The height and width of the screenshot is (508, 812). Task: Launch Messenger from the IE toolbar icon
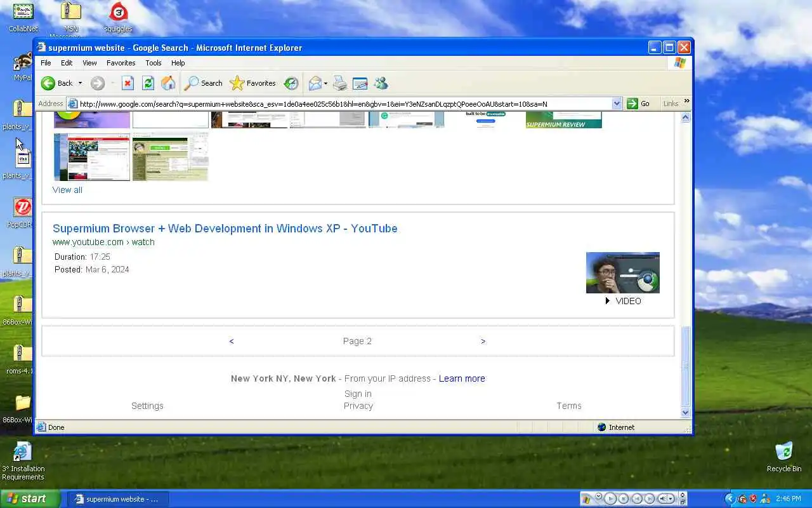coord(381,83)
